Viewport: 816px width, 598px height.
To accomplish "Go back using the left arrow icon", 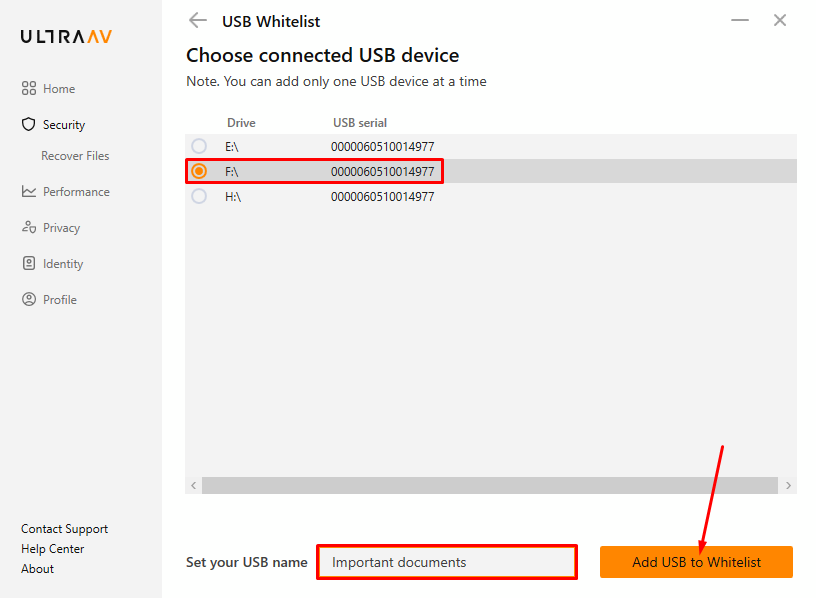I will [198, 21].
